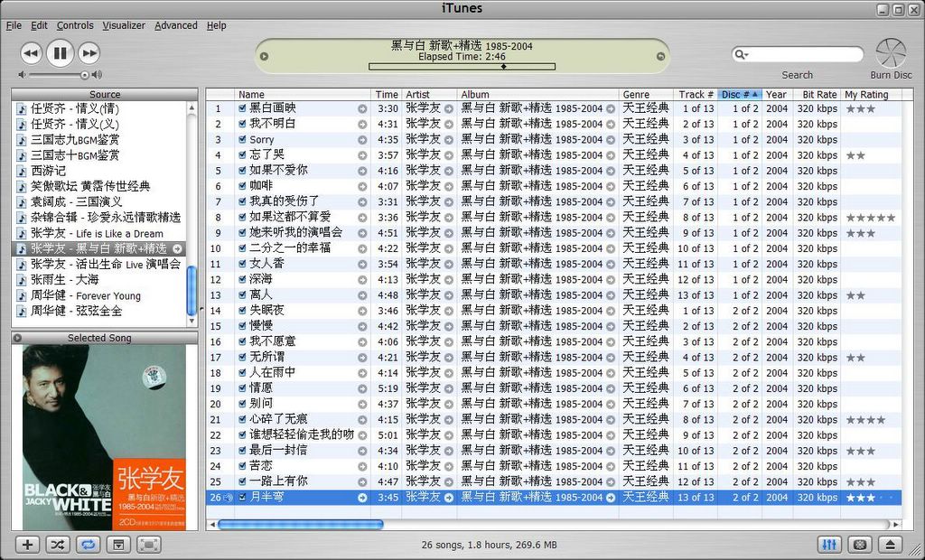
Task: Click the Source panel header
Action: pyautogui.click(x=105, y=95)
